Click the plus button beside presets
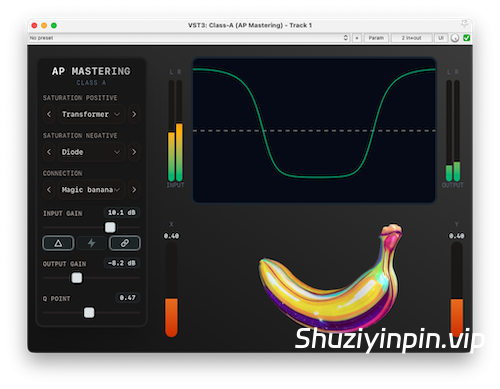This screenshot has height=389, width=500. [357, 38]
